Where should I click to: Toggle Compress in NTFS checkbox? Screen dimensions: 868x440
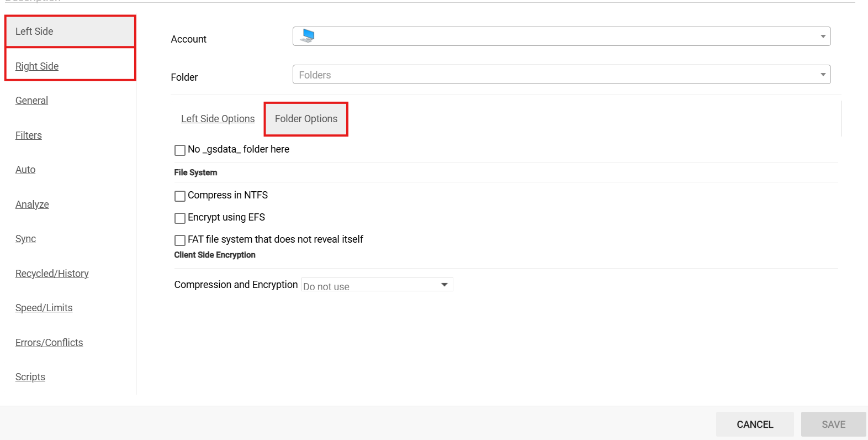[180, 196]
